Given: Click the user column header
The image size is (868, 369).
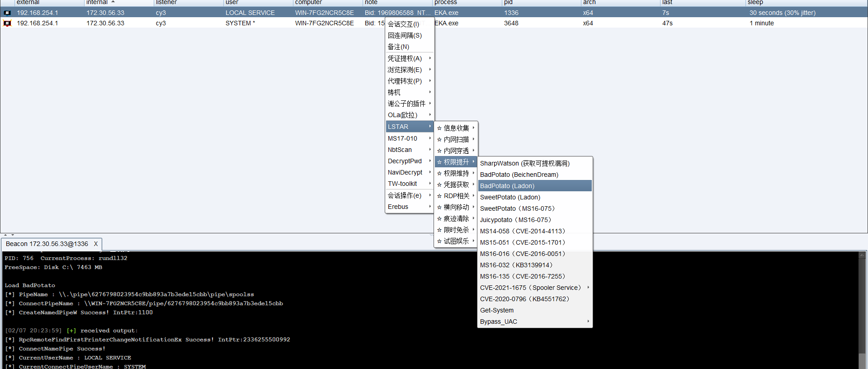Looking at the screenshot, I should [232, 3].
